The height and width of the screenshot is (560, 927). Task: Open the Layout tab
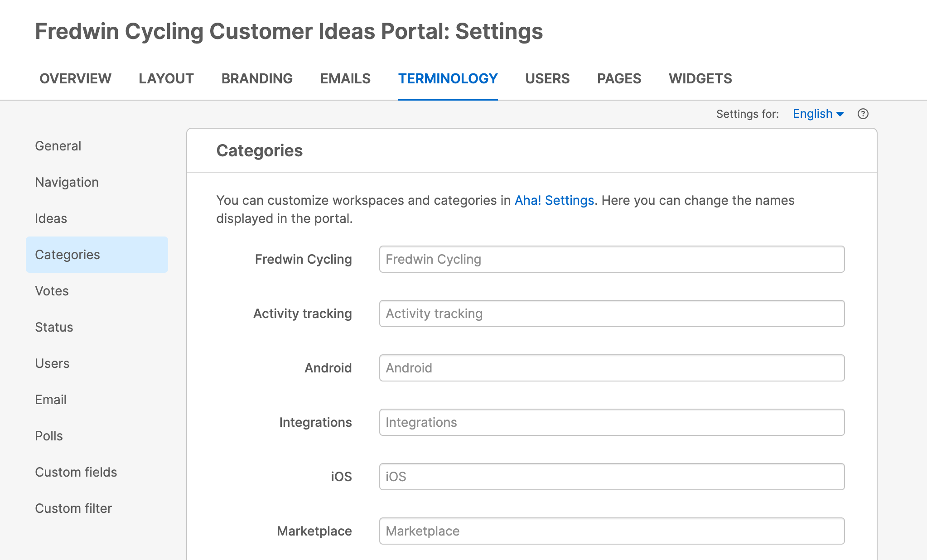tap(166, 78)
